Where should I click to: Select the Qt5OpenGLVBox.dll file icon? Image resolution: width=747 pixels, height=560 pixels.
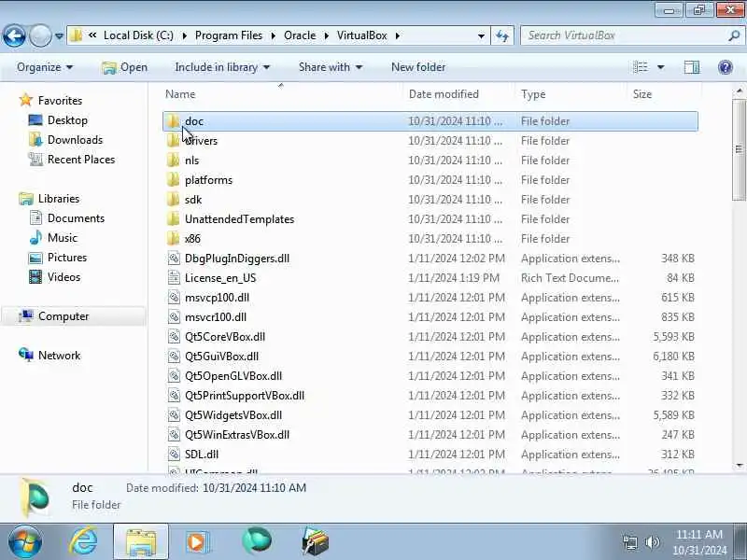click(x=174, y=376)
